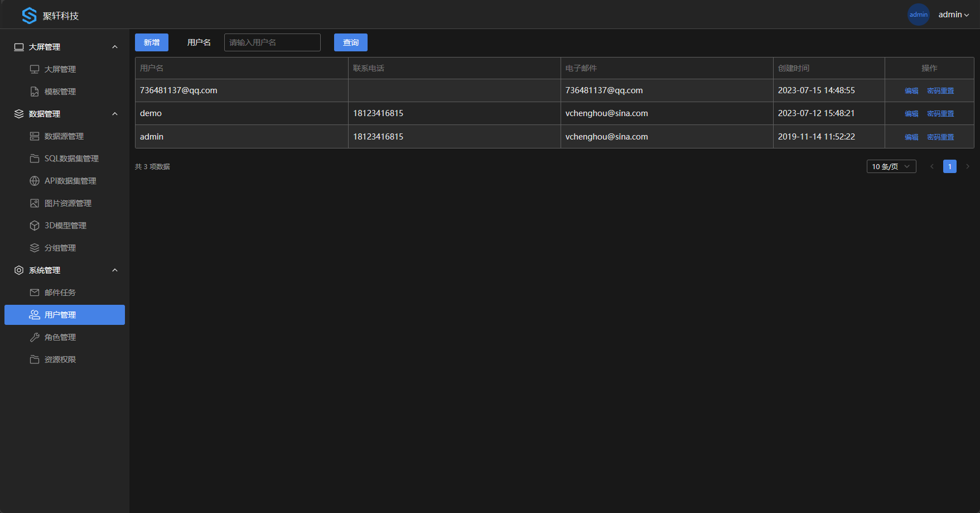Select page 1 in pagination
The height and width of the screenshot is (513, 980).
(x=950, y=166)
